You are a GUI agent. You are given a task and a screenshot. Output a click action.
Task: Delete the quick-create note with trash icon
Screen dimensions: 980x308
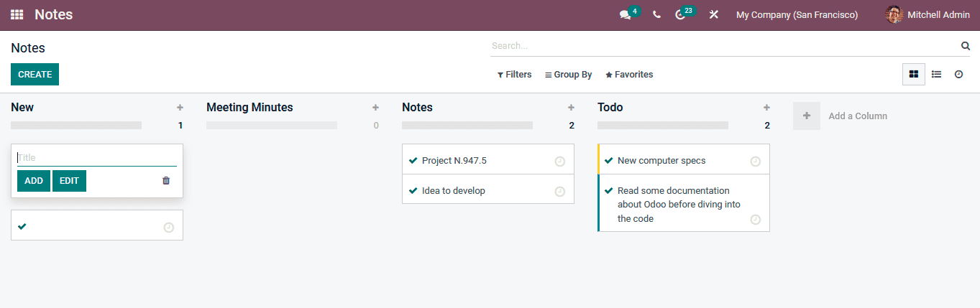click(x=166, y=181)
